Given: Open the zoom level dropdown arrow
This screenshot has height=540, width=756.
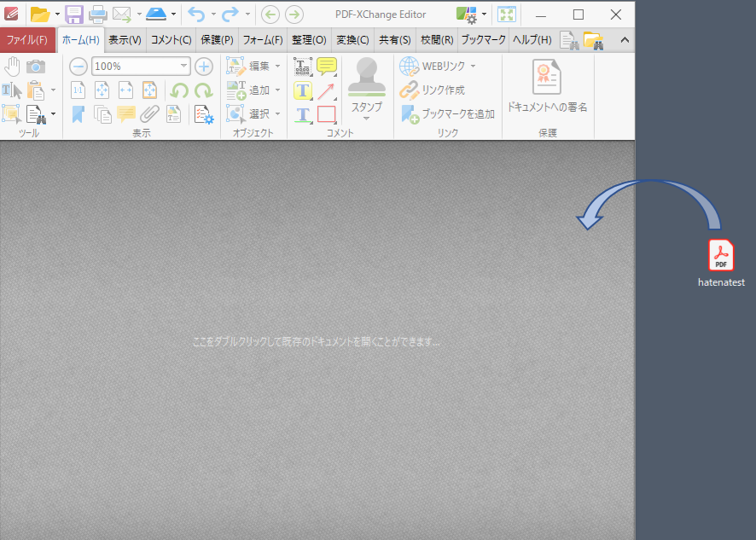Looking at the screenshot, I should point(183,66).
